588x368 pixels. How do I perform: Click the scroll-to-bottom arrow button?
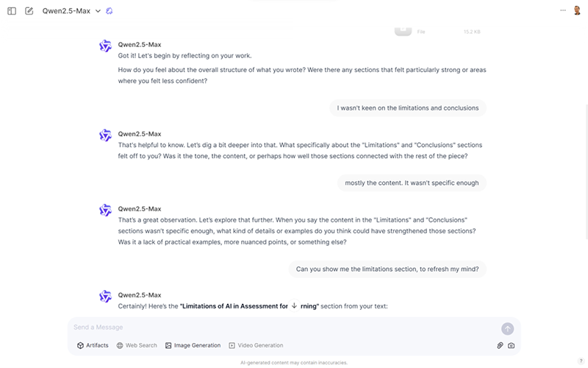pos(295,305)
